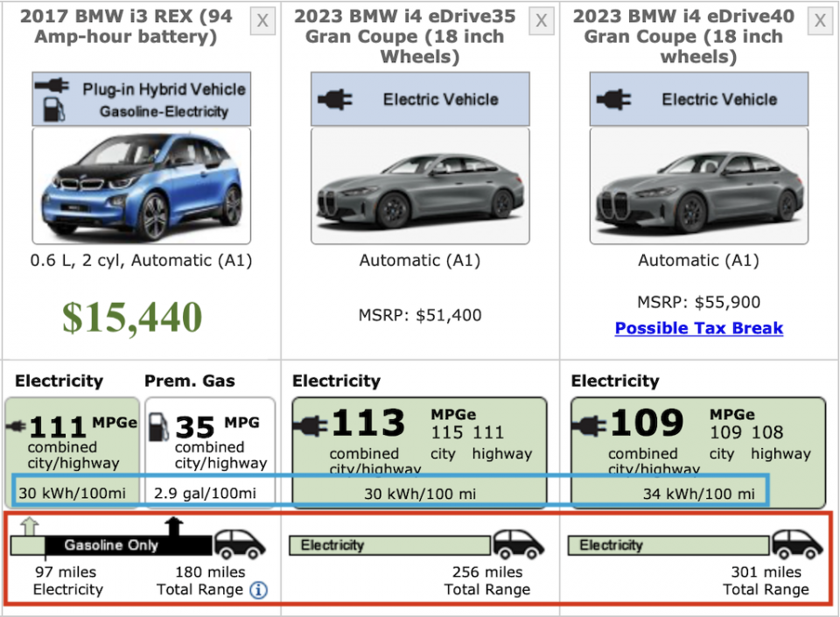The image size is (840, 617).
Task: Click the Total Range info icon
Action: point(258,590)
